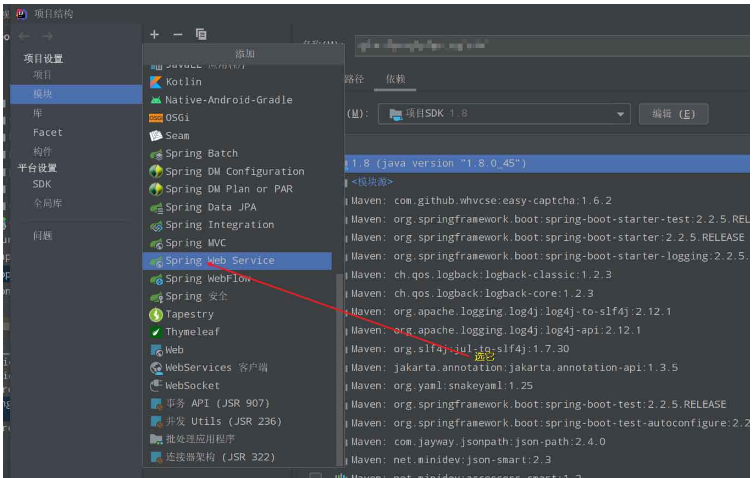The image size is (756, 478).
Task: Select the log4j-to-slf4j:2.12.1 Maven row
Action: pos(547,312)
